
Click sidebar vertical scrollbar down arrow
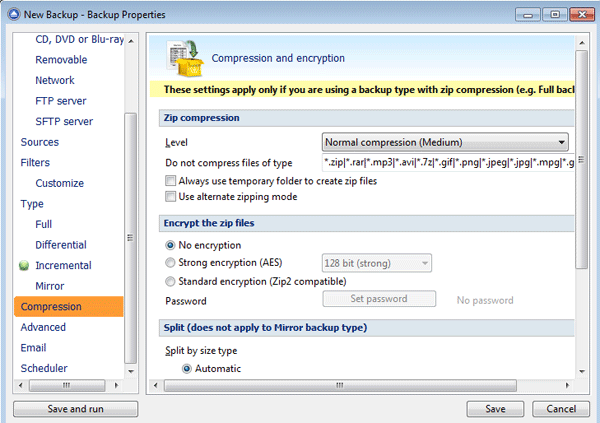click(x=131, y=371)
